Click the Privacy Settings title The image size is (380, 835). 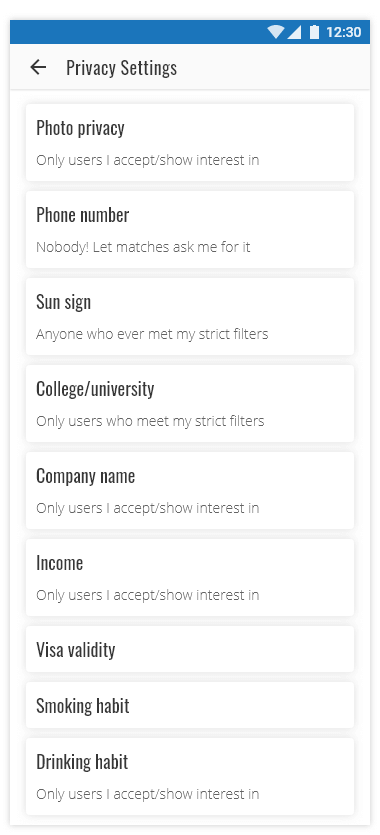click(x=121, y=68)
